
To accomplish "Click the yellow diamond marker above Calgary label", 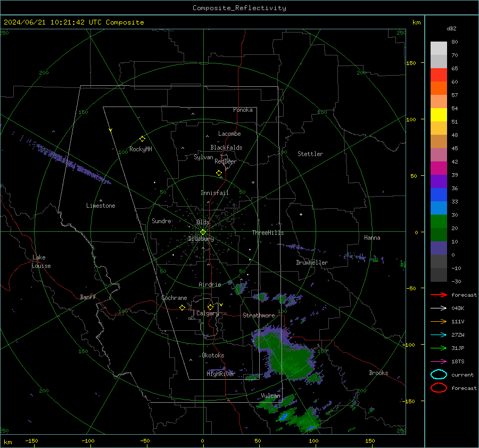I will click(x=210, y=307).
